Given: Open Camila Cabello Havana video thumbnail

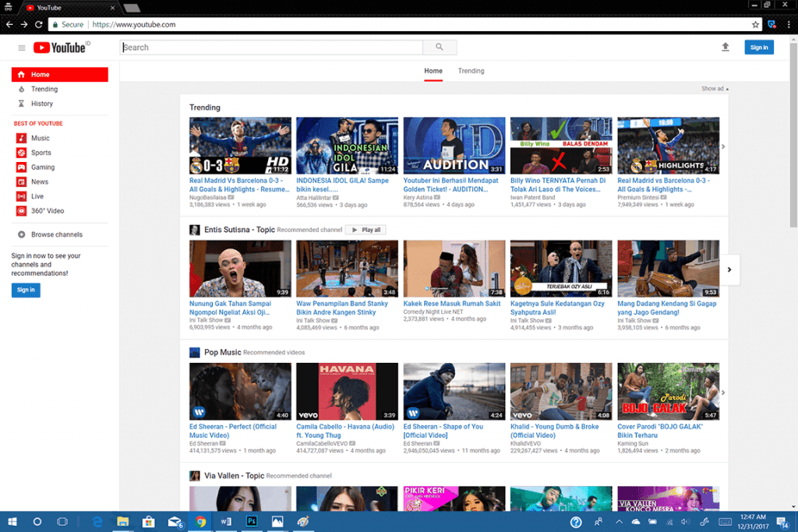Looking at the screenshot, I should coord(347,392).
